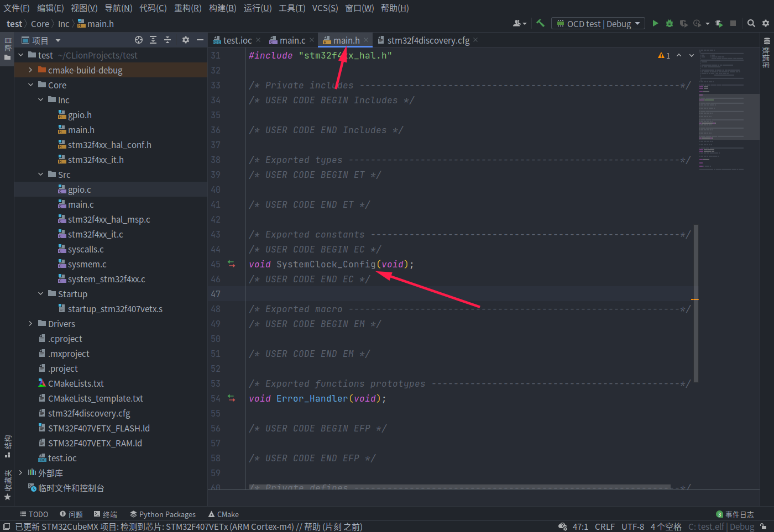Open the Profiler tool icon
The width and height of the screenshot is (774, 532).
click(697, 24)
